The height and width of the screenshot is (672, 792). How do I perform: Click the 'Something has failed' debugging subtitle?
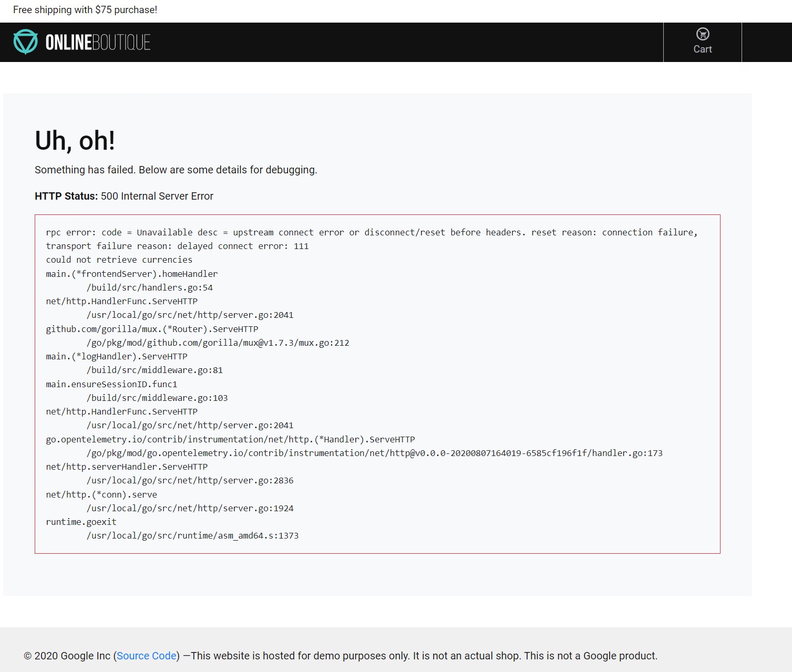[176, 170]
